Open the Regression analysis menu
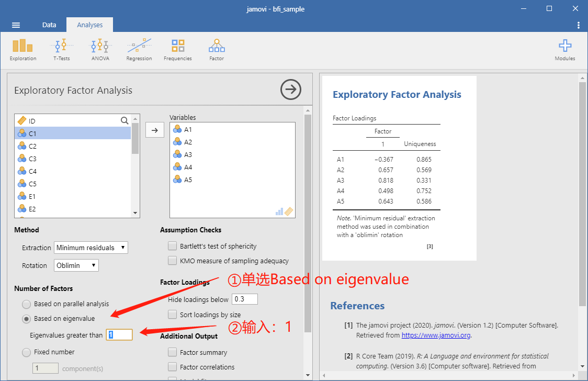This screenshot has width=588, height=381. click(x=139, y=50)
